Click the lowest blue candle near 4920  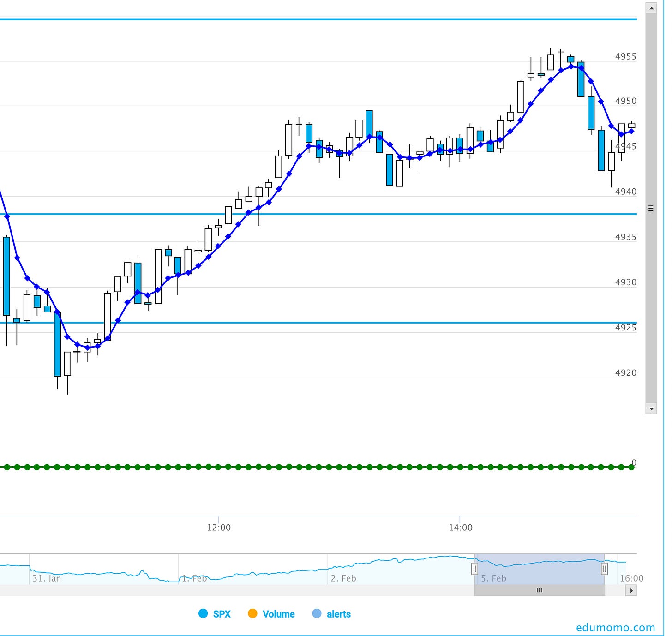[x=57, y=344]
